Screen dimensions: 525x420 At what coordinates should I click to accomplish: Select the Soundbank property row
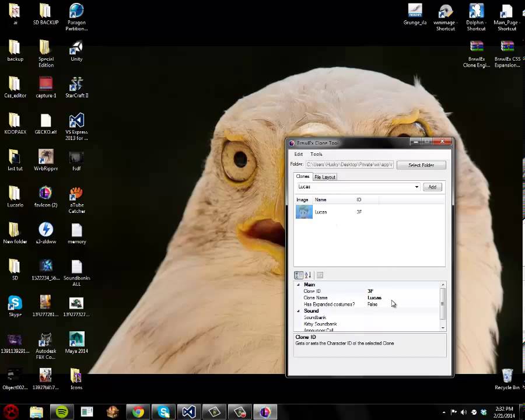tap(367, 317)
